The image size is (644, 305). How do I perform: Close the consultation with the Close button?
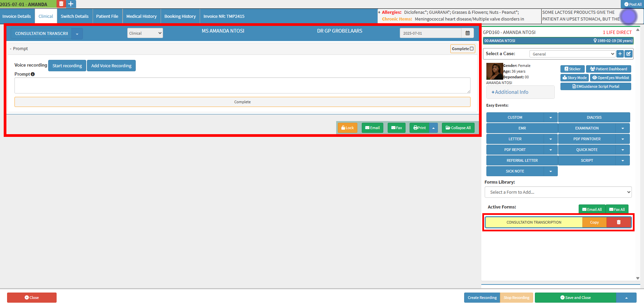tap(32, 298)
